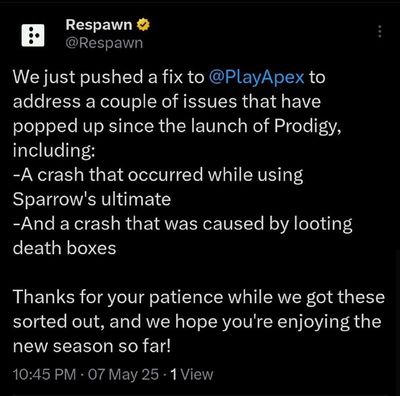Click the gold verified badge
This screenshot has width=400, height=396.
click(x=143, y=25)
